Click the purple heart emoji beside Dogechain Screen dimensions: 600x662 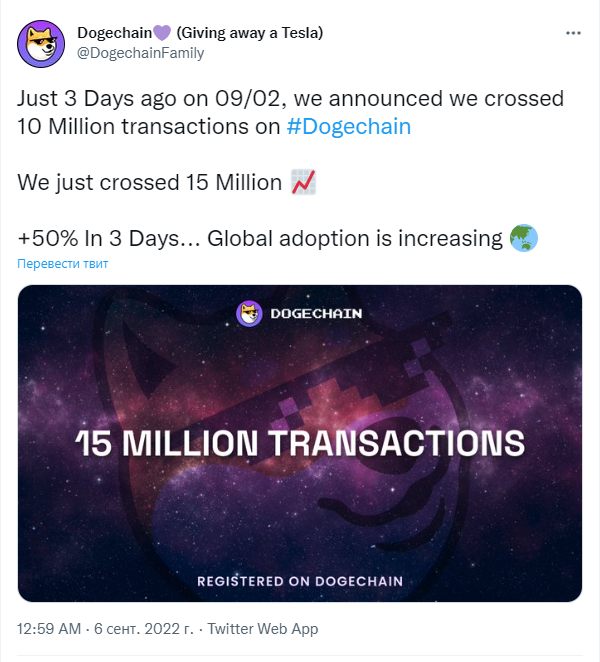(162, 33)
